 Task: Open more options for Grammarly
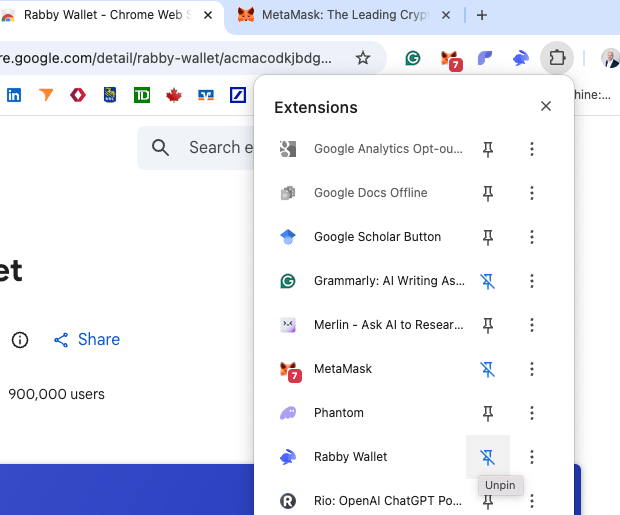[x=532, y=281]
